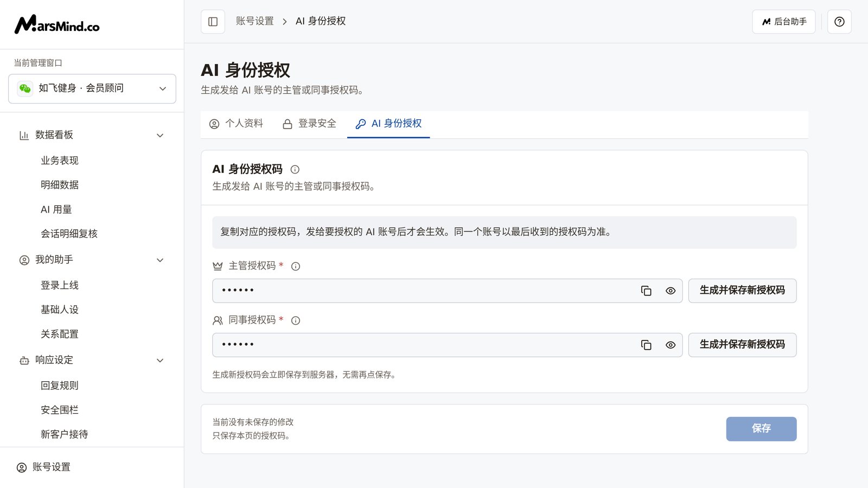Click info icon beside 主管授权码 label

(296, 266)
